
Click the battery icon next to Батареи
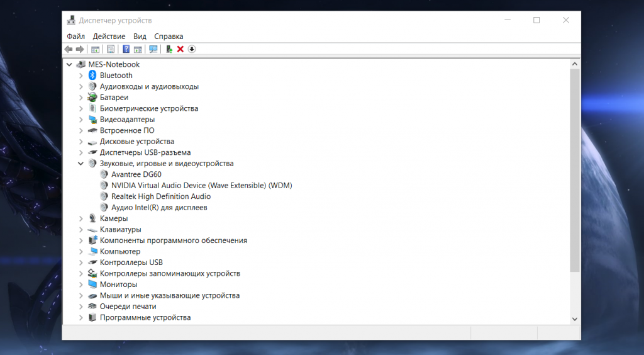tap(92, 98)
